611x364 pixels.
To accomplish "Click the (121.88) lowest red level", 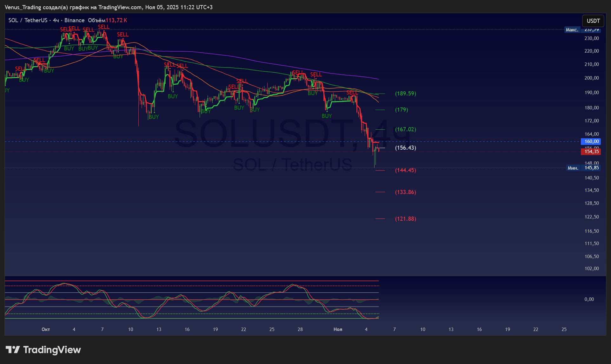I will (x=405, y=219).
